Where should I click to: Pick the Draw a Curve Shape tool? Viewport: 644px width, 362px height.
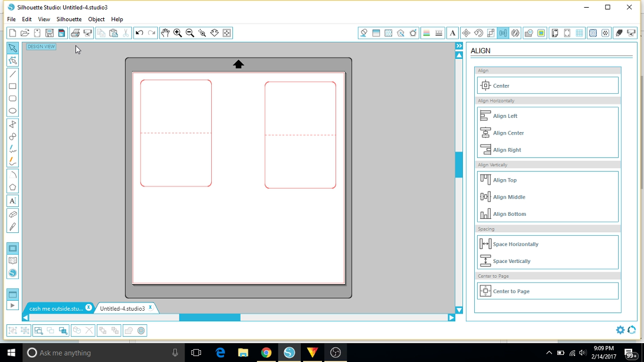[x=13, y=137]
